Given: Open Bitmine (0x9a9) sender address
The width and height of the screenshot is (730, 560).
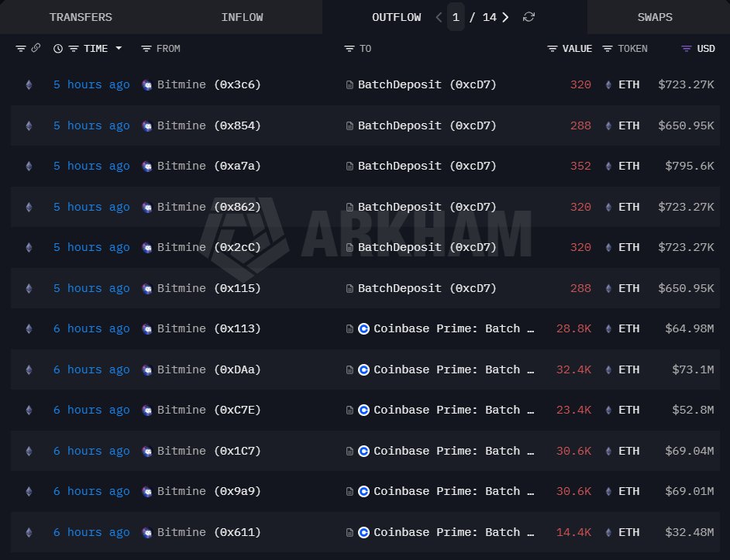Looking at the screenshot, I should (208, 492).
